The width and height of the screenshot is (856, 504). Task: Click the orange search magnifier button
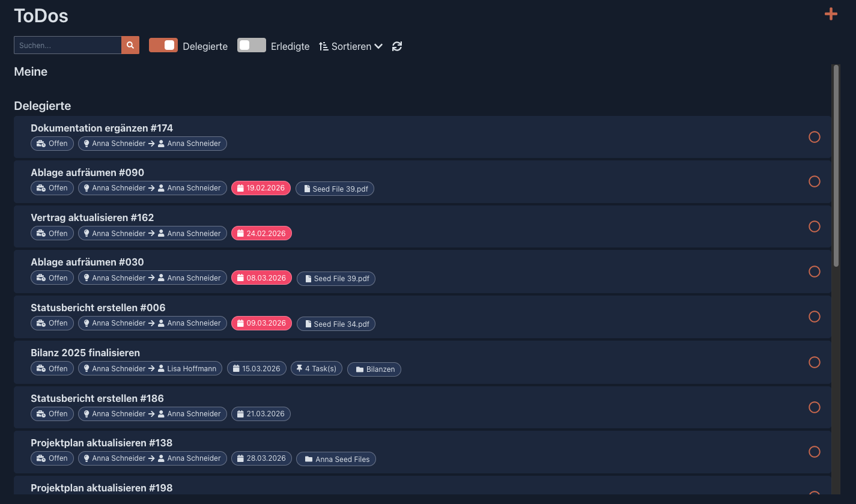coord(130,45)
